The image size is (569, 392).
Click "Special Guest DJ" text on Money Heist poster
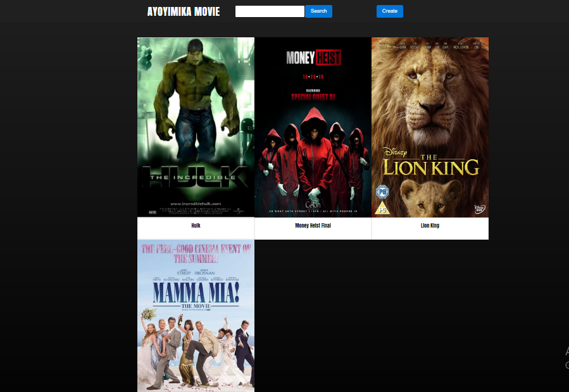pos(313,97)
